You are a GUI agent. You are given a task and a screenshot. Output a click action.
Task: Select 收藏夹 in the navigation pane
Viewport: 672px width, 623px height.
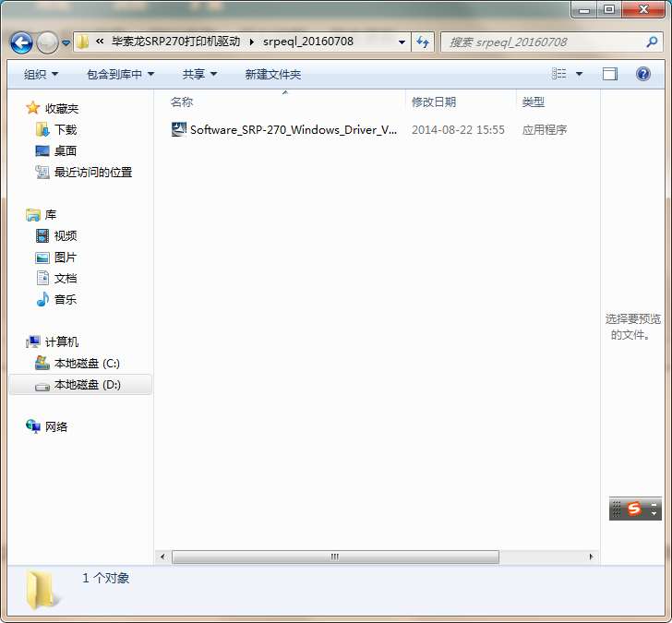click(62, 109)
